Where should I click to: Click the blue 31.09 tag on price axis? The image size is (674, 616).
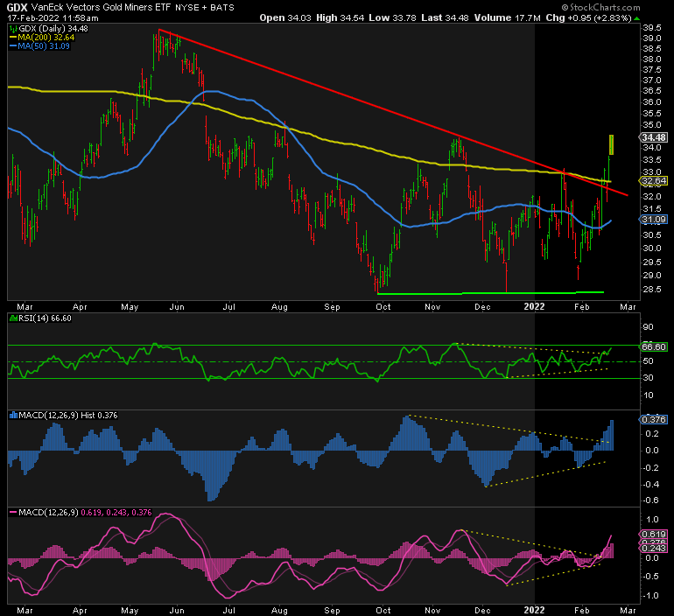pyautogui.click(x=653, y=220)
